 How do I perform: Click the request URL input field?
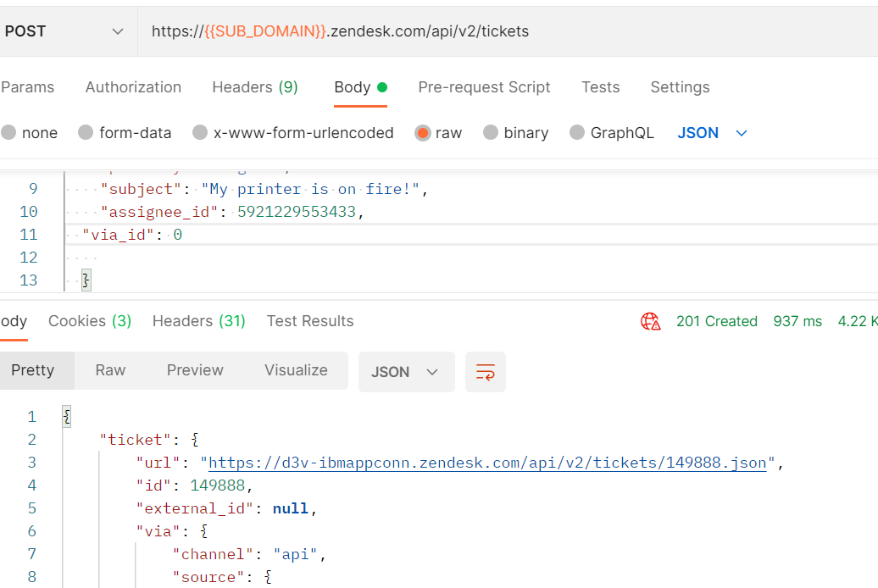pyautogui.click(x=508, y=31)
